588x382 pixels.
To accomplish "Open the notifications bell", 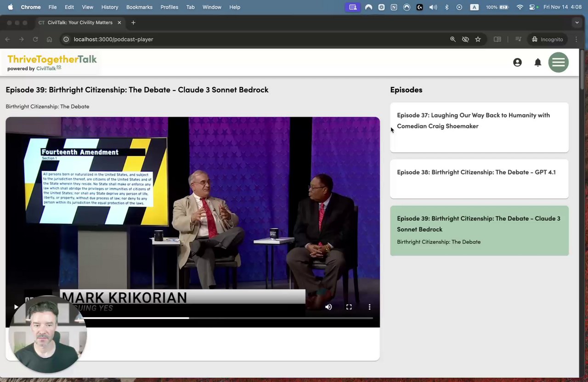I will (x=538, y=63).
